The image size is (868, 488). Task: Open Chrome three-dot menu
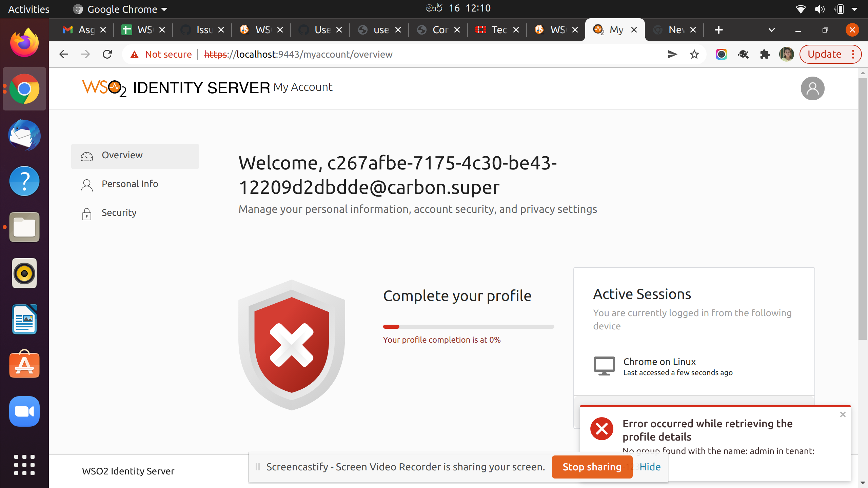tap(853, 54)
